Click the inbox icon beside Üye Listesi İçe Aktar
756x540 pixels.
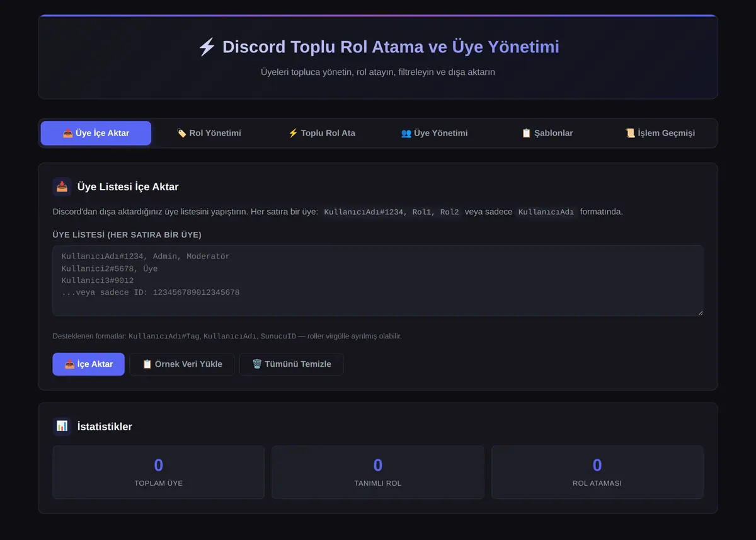point(62,187)
